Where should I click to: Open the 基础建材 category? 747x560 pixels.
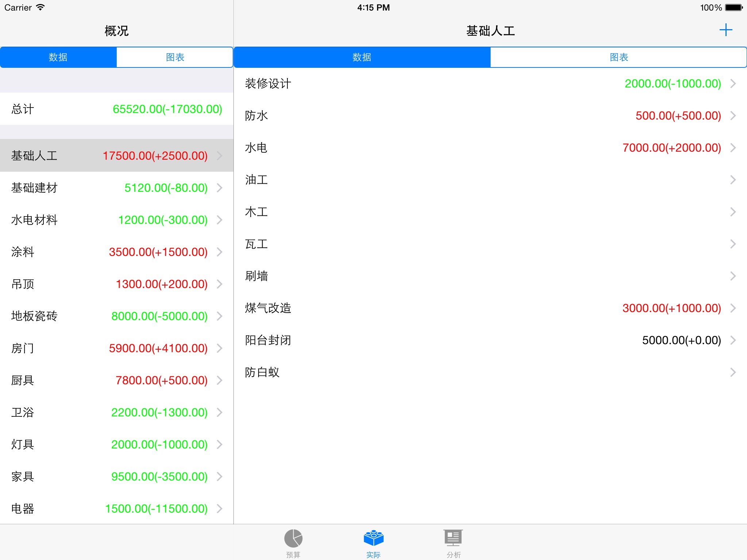pos(117,188)
